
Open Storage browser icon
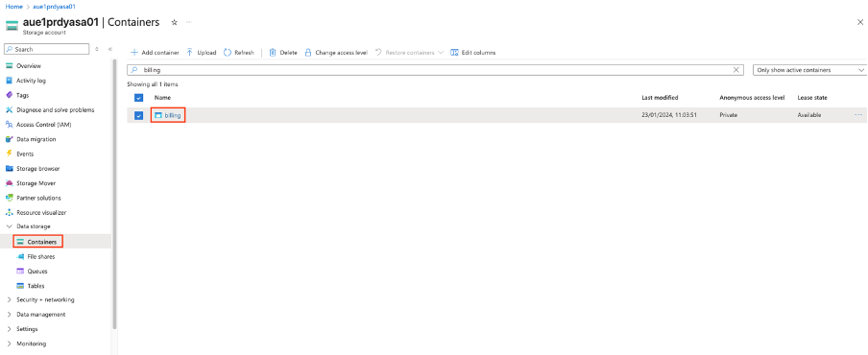coord(9,169)
